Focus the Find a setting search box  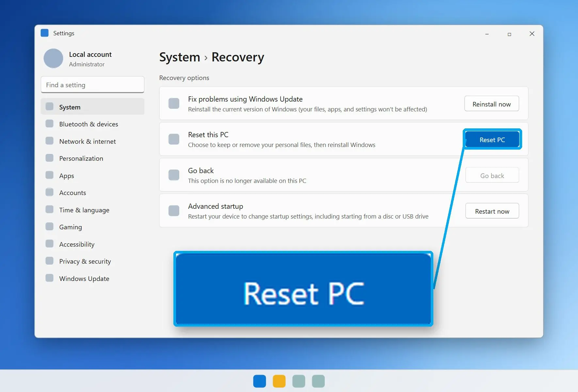pos(92,85)
